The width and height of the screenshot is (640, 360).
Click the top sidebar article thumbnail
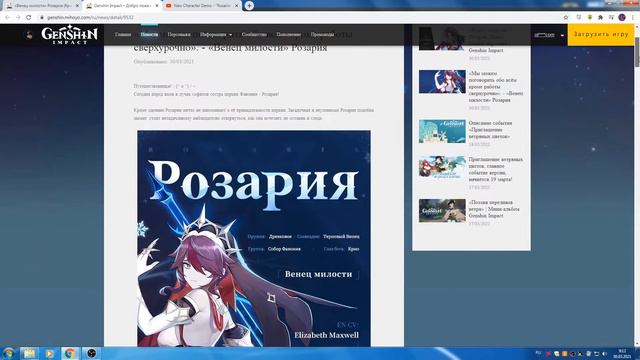(442, 38)
